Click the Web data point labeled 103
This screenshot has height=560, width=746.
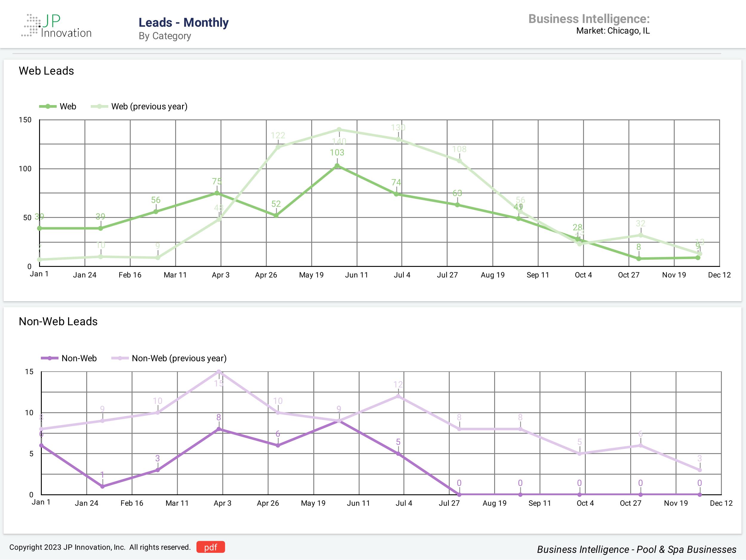[337, 166]
